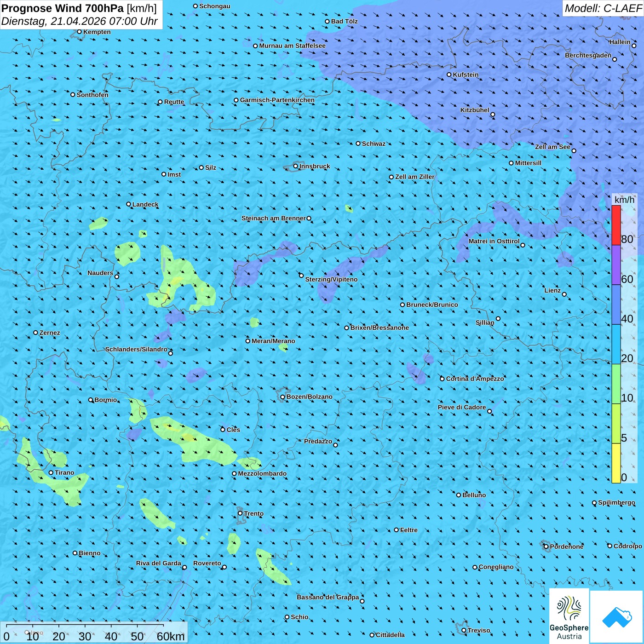Click the 'Feltre' label
Screen dimensions: 644x644
(409, 530)
